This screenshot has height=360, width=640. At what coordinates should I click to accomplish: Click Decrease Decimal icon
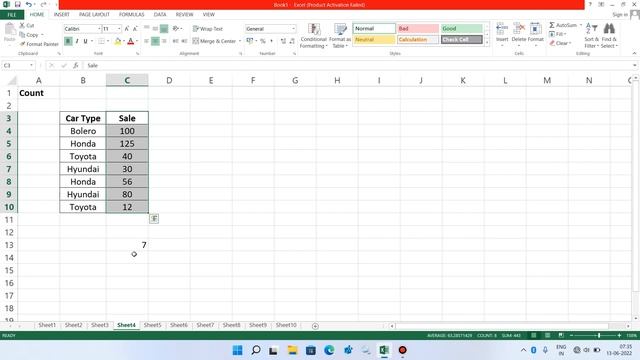pyautogui.click(x=292, y=41)
